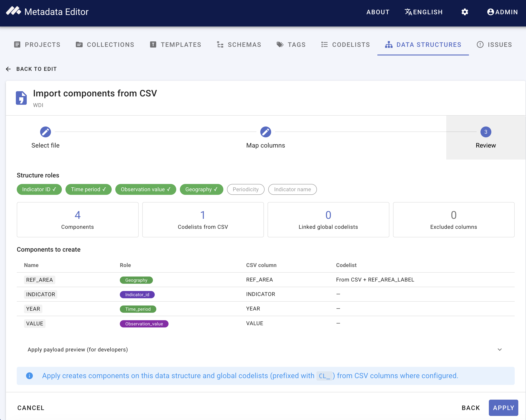The image size is (526, 420).
Task: Switch to the Templates tab
Action: 175,45
